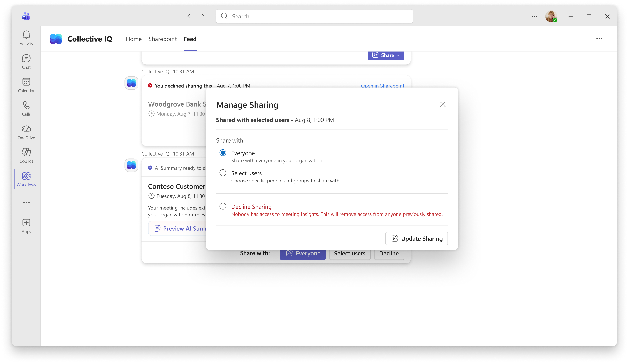Open the Calendar in sidebar
Viewport: 629px width, 364px height.
[x=26, y=85]
